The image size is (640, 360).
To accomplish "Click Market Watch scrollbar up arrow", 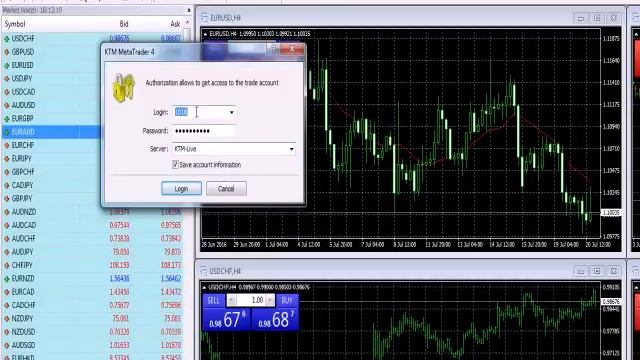I will [188, 23].
